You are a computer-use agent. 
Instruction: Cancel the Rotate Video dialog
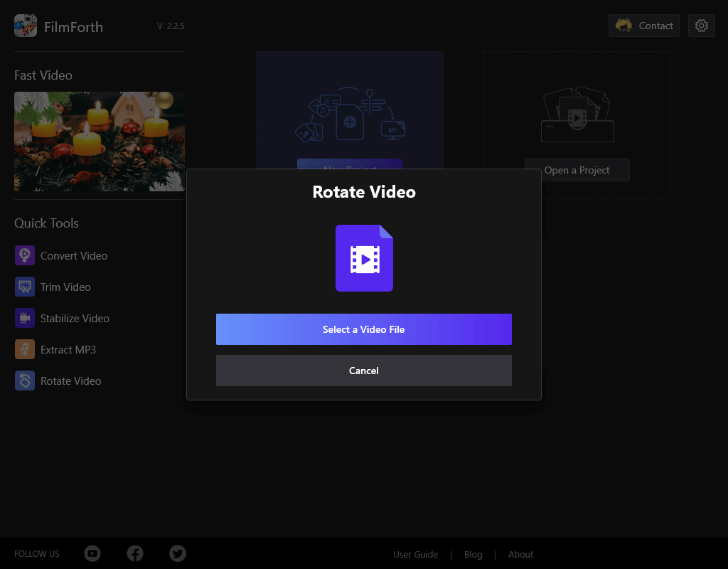[x=364, y=371]
